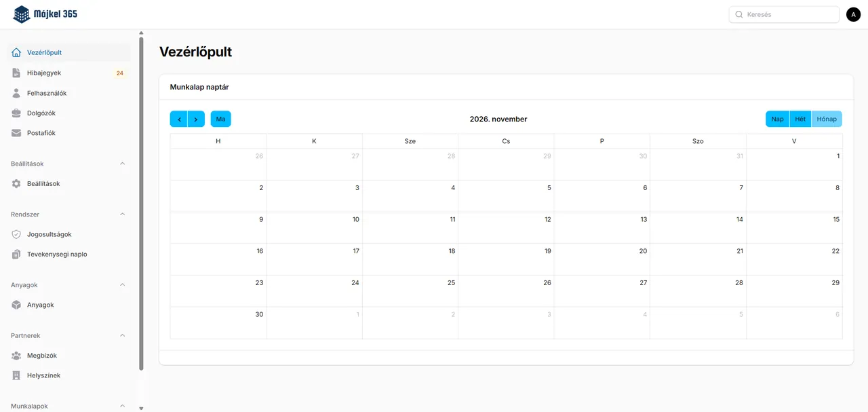Switch calendar to Hét view
The image size is (868, 412).
(800, 119)
